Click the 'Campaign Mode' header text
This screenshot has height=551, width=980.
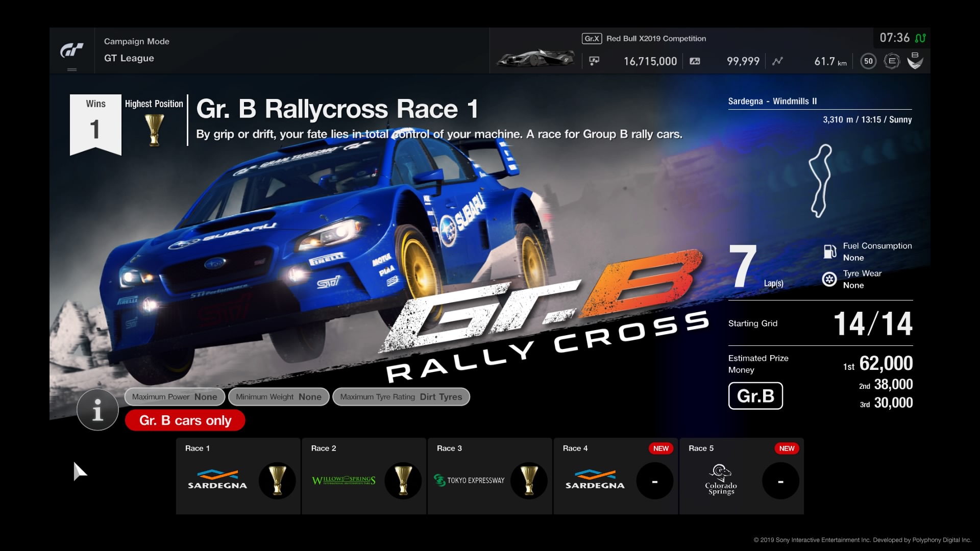point(137,41)
